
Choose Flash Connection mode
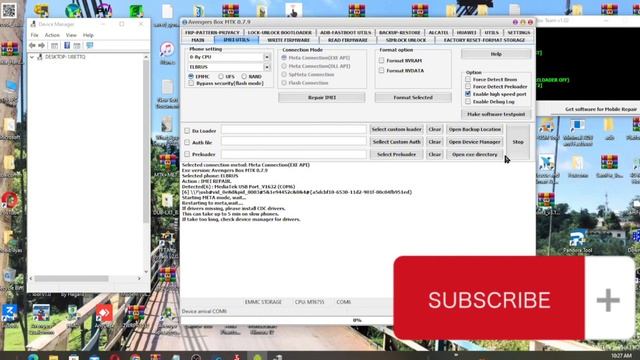[x=284, y=83]
